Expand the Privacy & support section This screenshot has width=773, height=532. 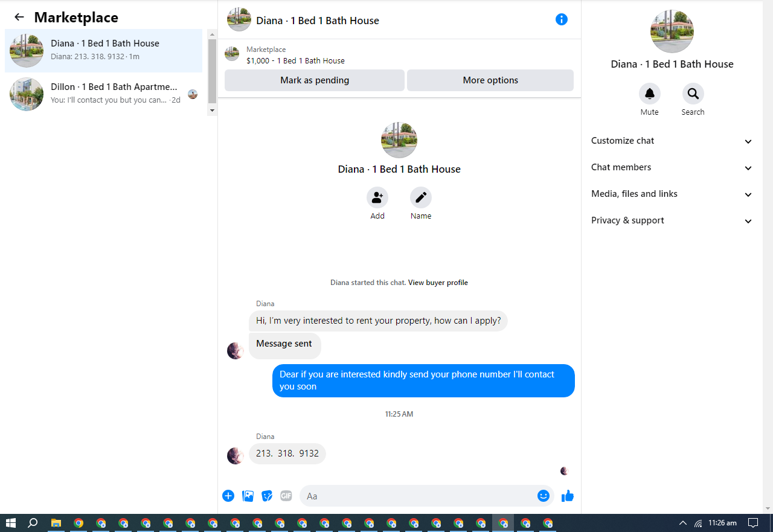(x=672, y=220)
